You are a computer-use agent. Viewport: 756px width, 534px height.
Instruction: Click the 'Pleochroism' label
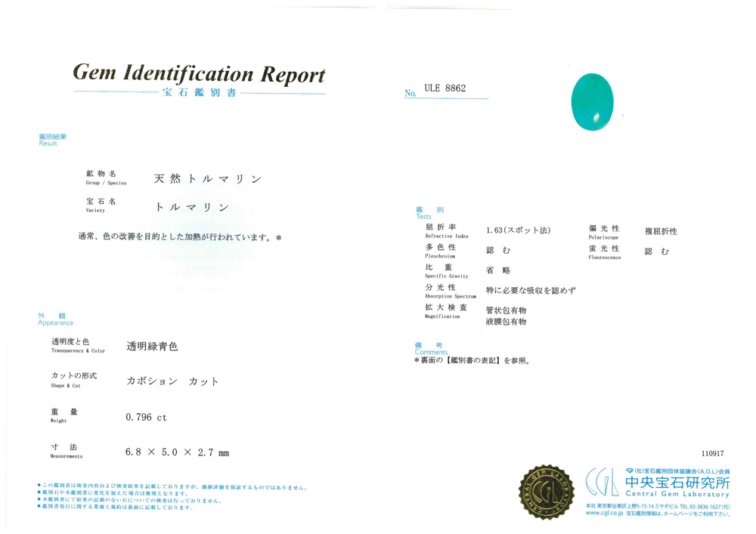point(440,256)
